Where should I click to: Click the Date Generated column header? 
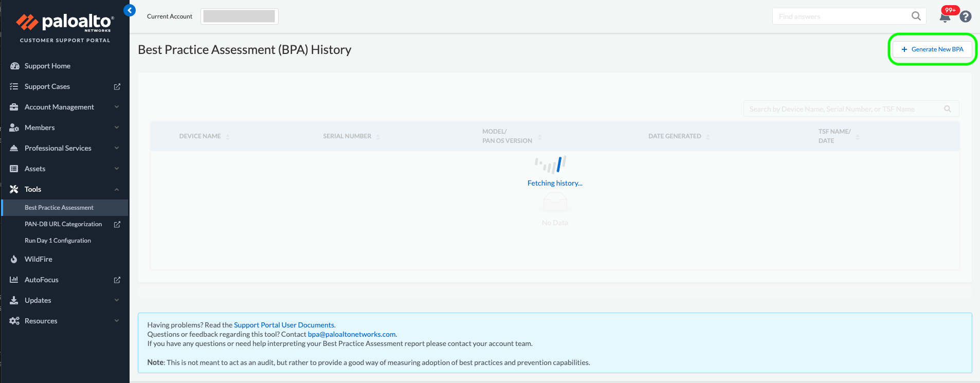pyautogui.click(x=675, y=136)
